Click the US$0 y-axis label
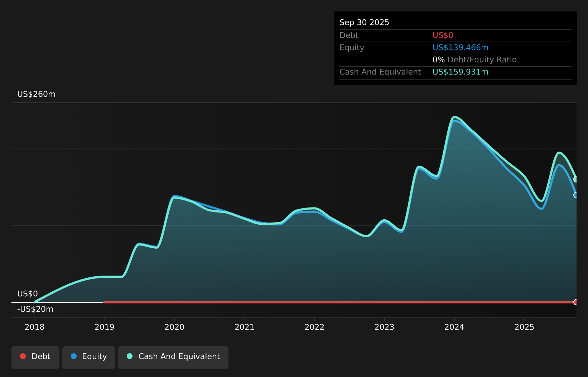Image resolution: width=588 pixels, height=377 pixels. tap(28, 294)
